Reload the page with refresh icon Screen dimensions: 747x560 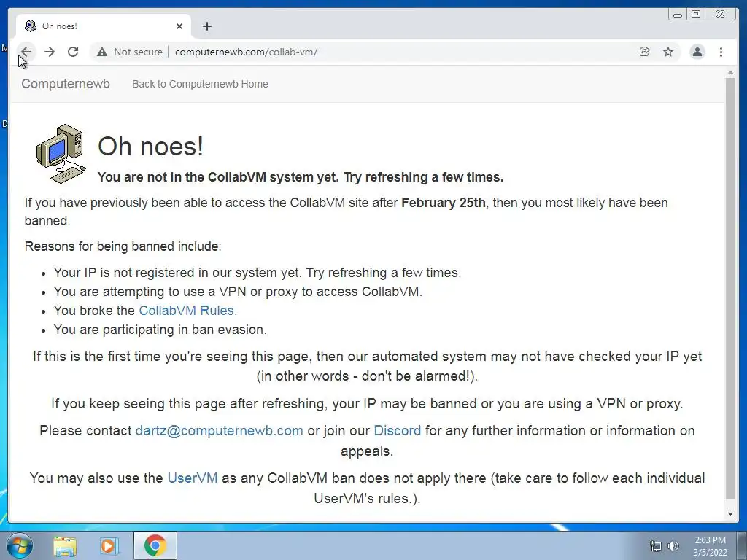click(73, 52)
